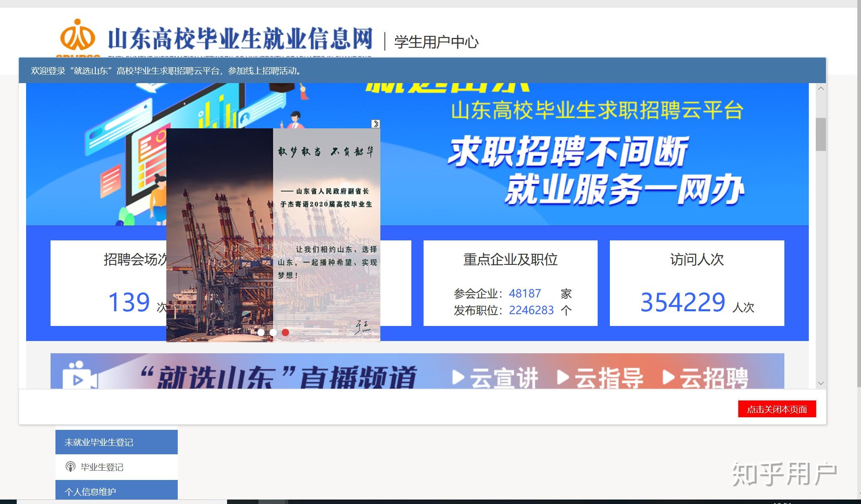
Task: Click the 2246283 posted positions number
Action: (531, 310)
